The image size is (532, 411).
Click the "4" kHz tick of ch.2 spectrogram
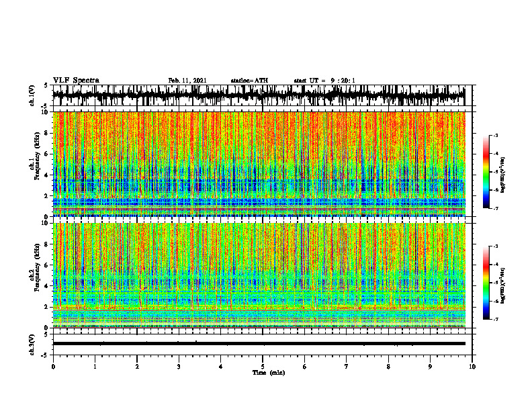[47, 286]
